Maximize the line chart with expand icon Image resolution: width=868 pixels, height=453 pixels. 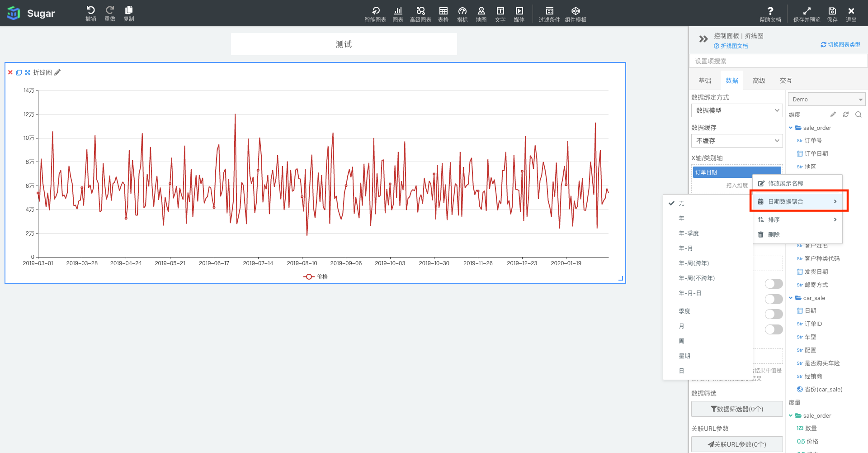[x=28, y=72]
